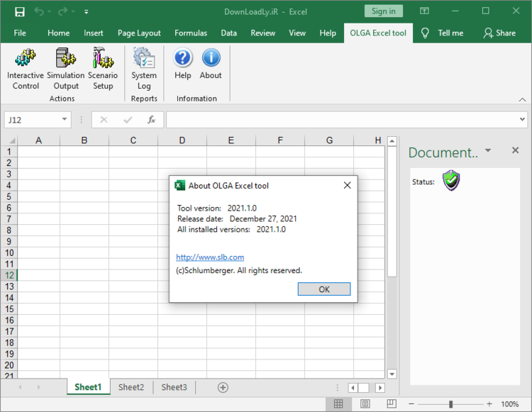This screenshot has height=412, width=532.
Task: Open the System Log report
Action: point(144,69)
